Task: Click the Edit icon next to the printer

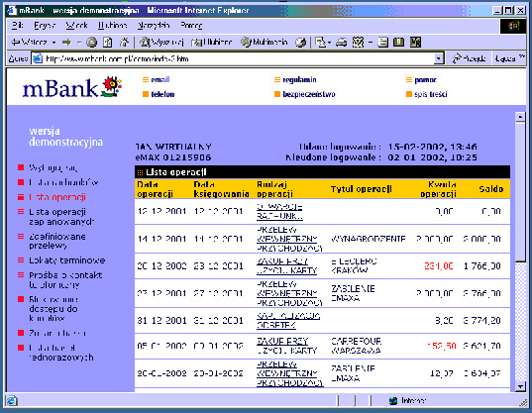Action: (x=359, y=43)
